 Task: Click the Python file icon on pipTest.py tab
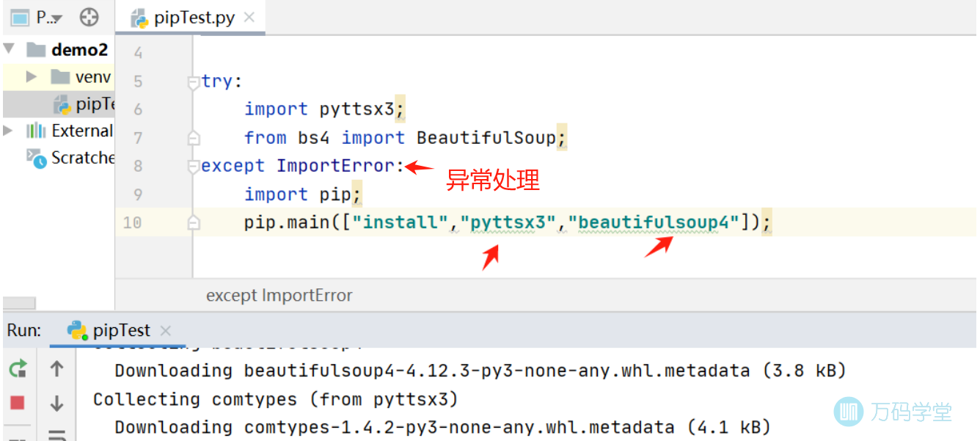coord(139,18)
